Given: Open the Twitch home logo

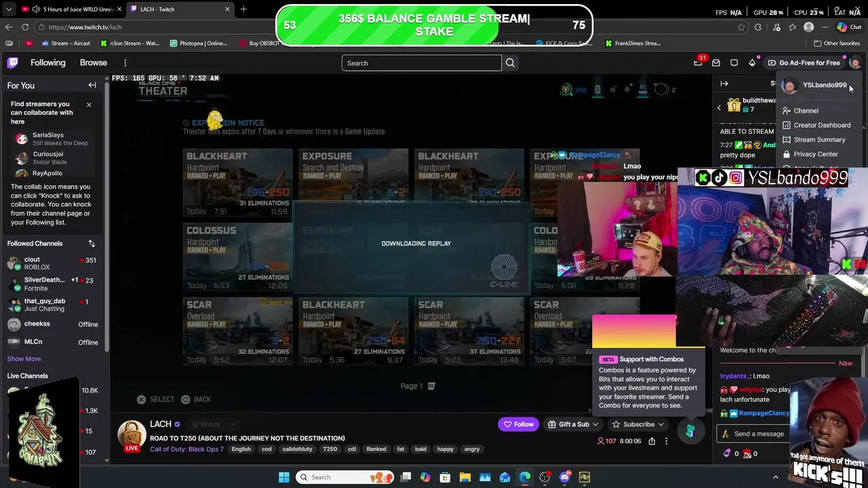Looking at the screenshot, I should pyautogui.click(x=13, y=63).
